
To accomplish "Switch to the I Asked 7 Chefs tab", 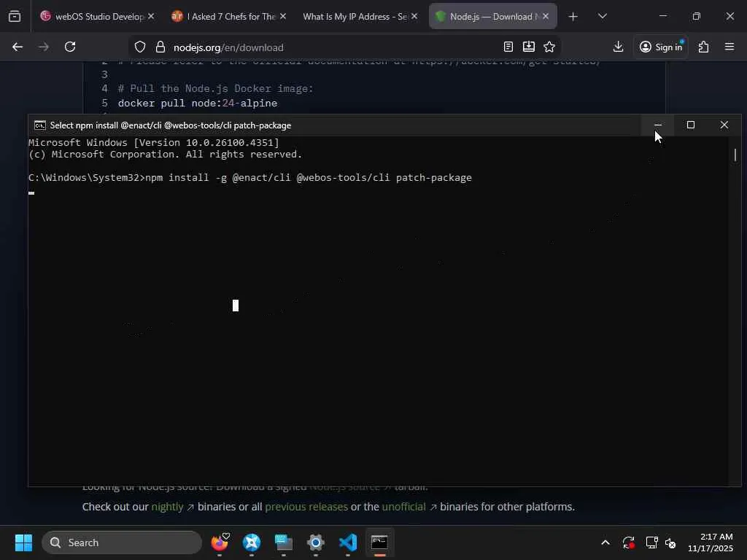I will click(223, 17).
